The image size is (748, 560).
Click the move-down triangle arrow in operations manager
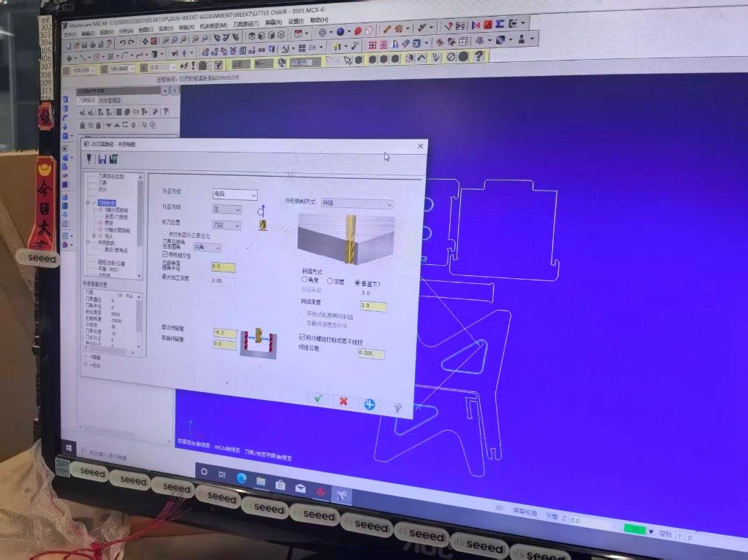tap(109, 126)
